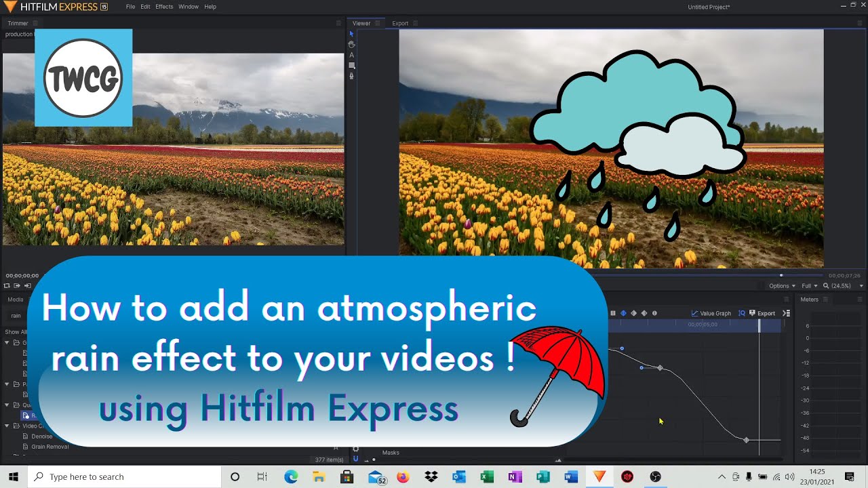Open the Edit menu
The height and width of the screenshot is (488, 868).
[x=145, y=7]
